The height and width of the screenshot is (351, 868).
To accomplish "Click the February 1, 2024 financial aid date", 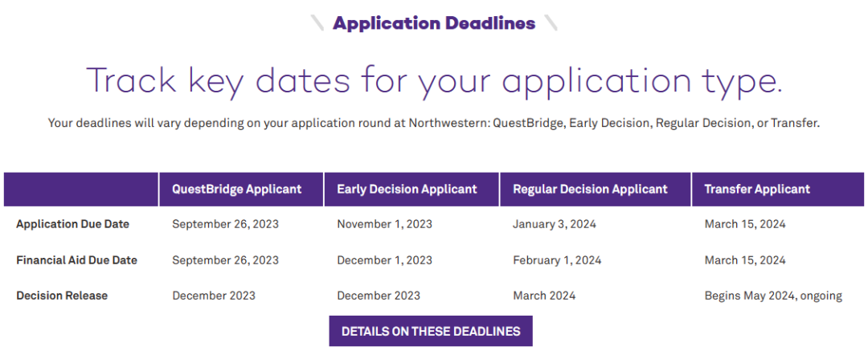I will click(x=557, y=260).
